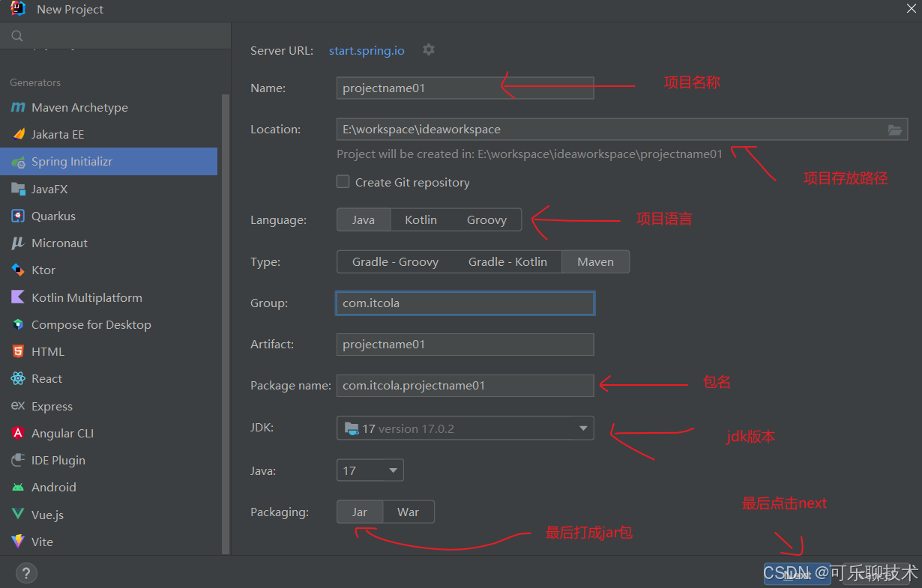Pick the Vite generator
Image resolution: width=922 pixels, height=588 pixels.
click(x=109, y=542)
